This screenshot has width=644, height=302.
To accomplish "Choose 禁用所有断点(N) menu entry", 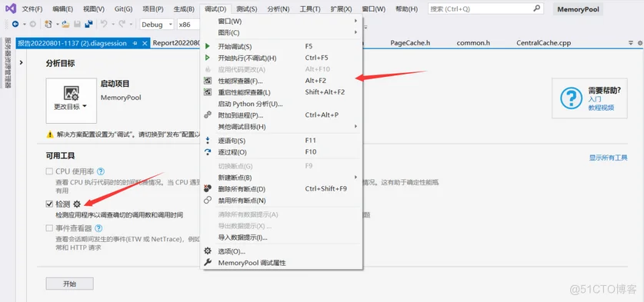I will click(282, 201).
